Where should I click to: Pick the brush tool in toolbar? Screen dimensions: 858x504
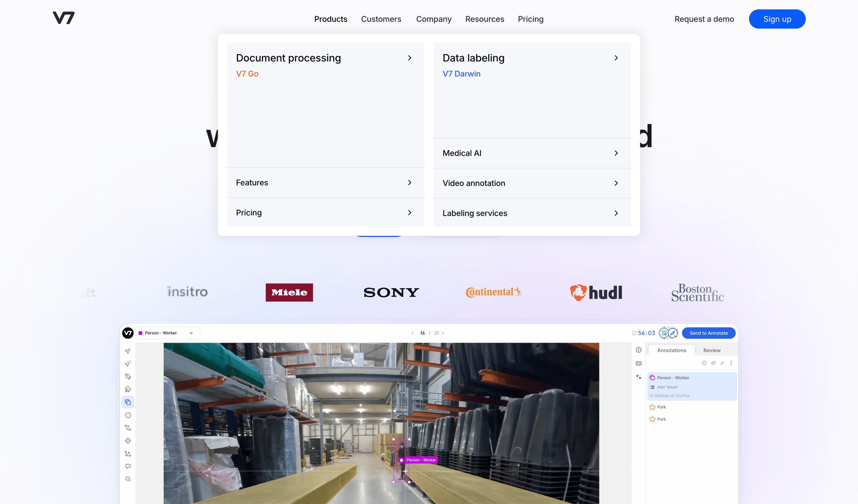pos(128,389)
